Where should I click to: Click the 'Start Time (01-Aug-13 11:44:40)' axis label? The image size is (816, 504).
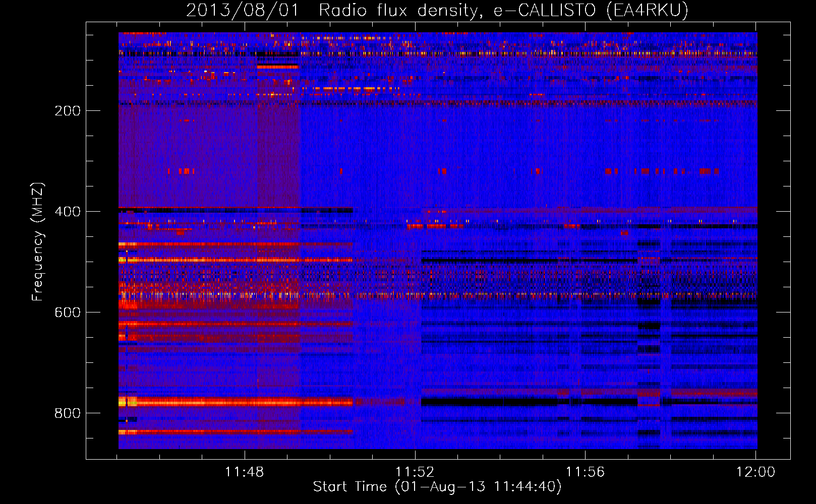tap(437, 487)
